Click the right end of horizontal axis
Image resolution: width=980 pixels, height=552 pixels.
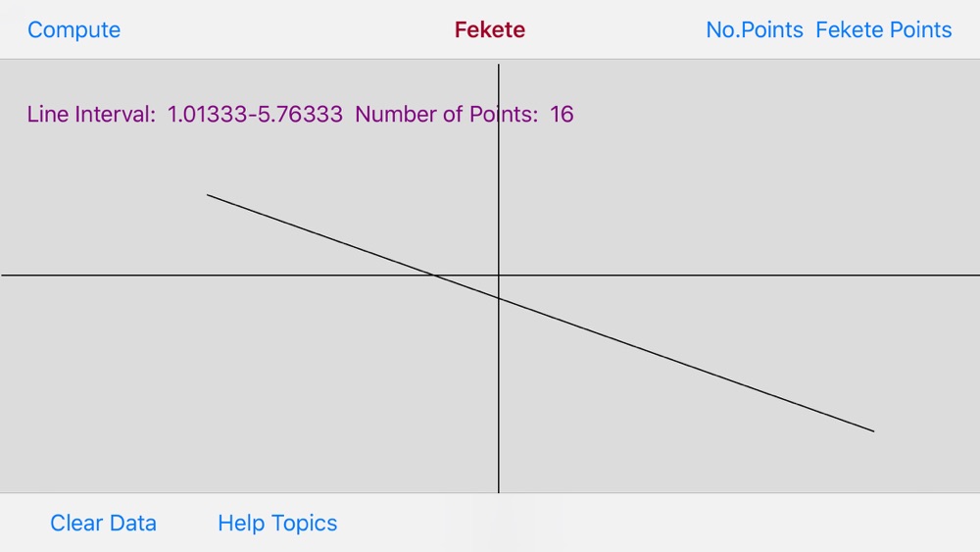tap(977, 276)
